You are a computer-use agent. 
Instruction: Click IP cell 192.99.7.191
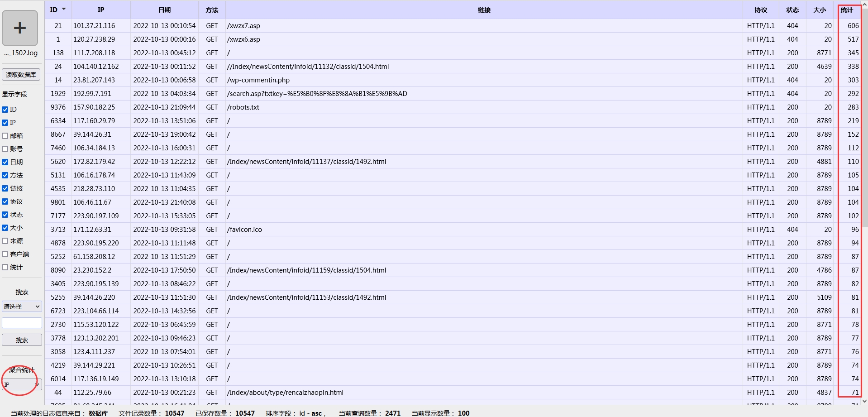click(x=92, y=94)
